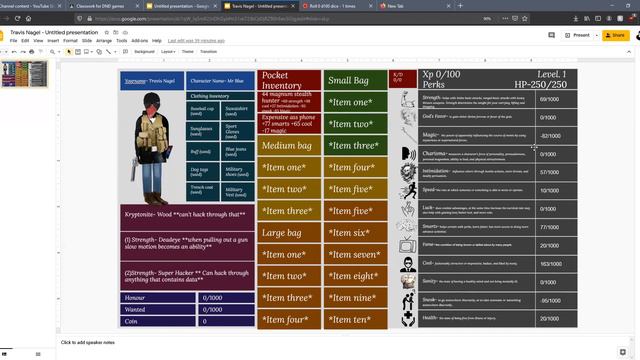Image resolution: width=640 pixels, height=360 pixels.
Task: Open comment history icon beside Present
Action: point(551,36)
